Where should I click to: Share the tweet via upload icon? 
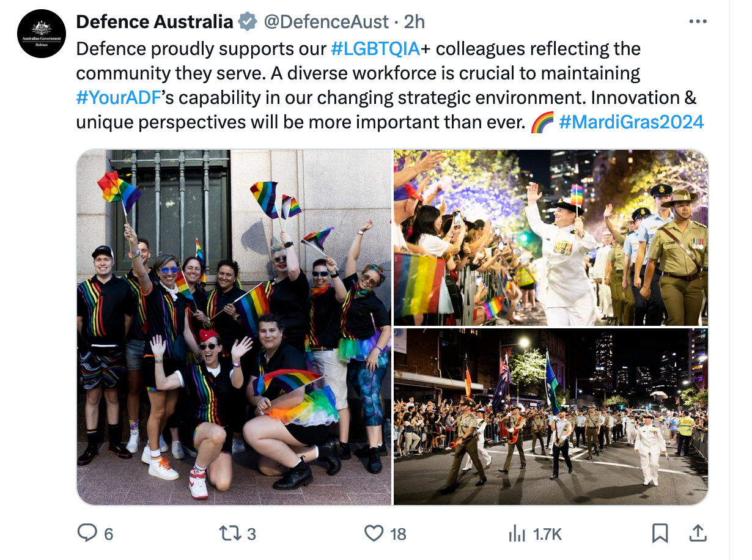(x=697, y=533)
